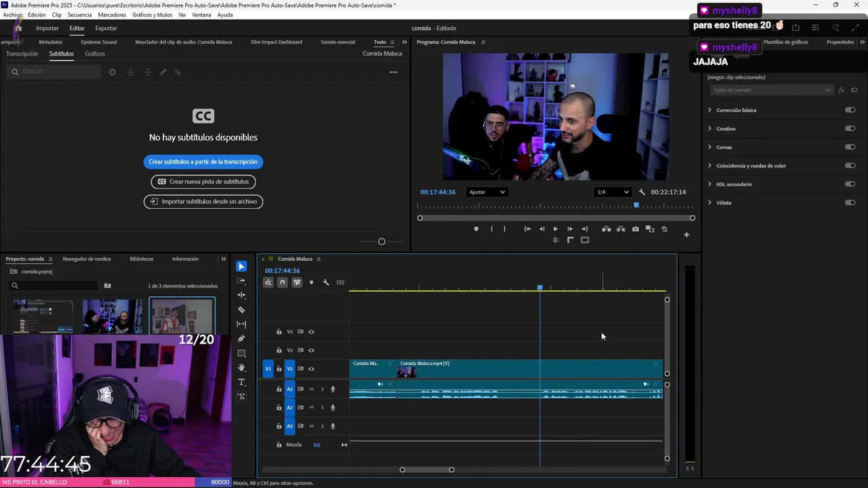
Task: Click Crear nueva pista de subtítulos
Action: pos(203,182)
